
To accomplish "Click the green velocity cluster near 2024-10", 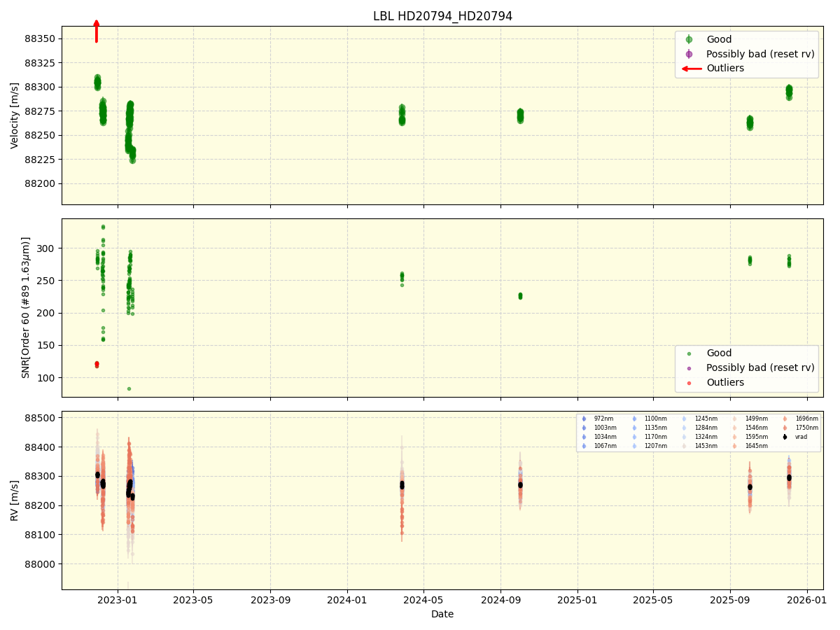I will pos(520,115).
